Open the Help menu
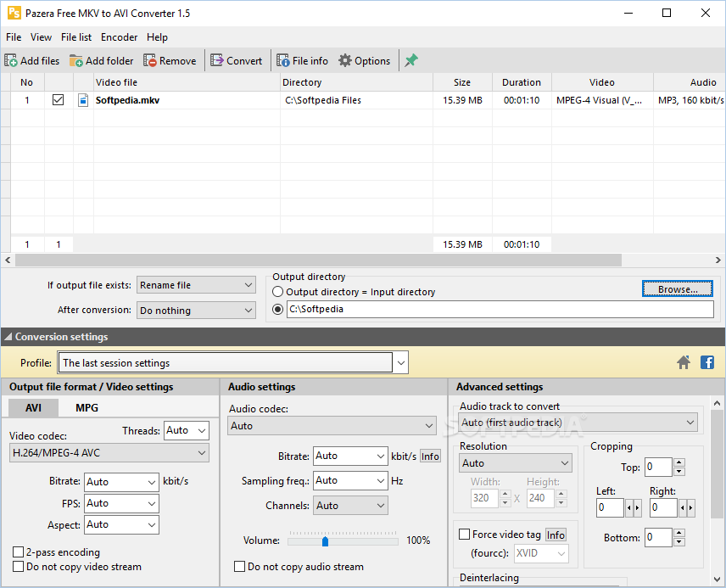This screenshot has width=726, height=588. pyautogui.click(x=157, y=37)
